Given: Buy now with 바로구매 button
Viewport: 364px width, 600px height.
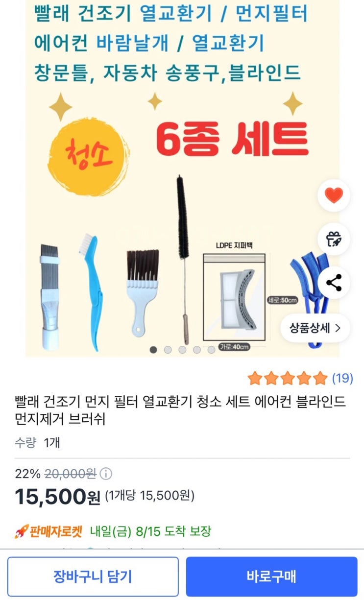Looking at the screenshot, I should tap(271, 576).
